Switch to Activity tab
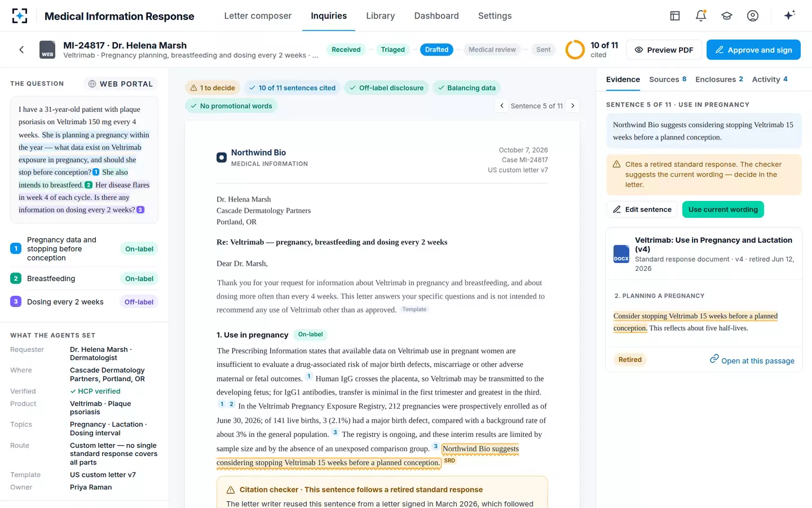 coord(770,79)
